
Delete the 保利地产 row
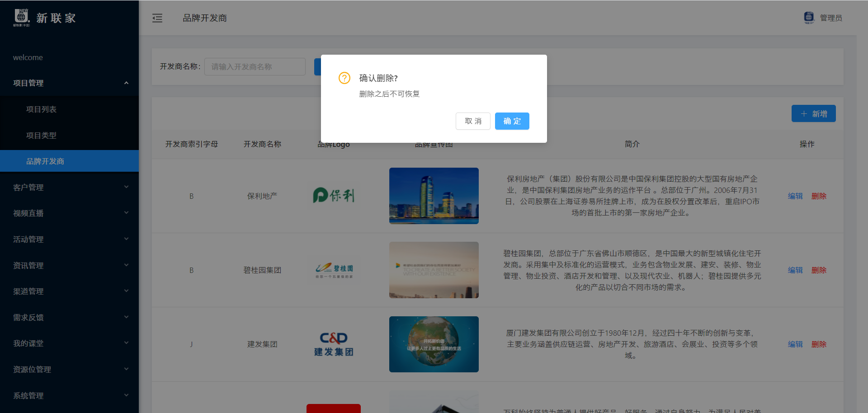pos(819,196)
